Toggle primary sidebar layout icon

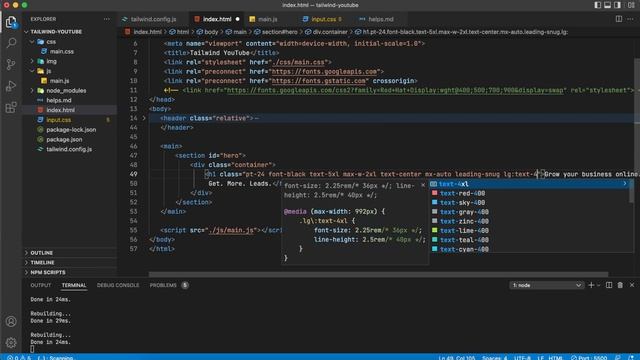click(598, 5)
